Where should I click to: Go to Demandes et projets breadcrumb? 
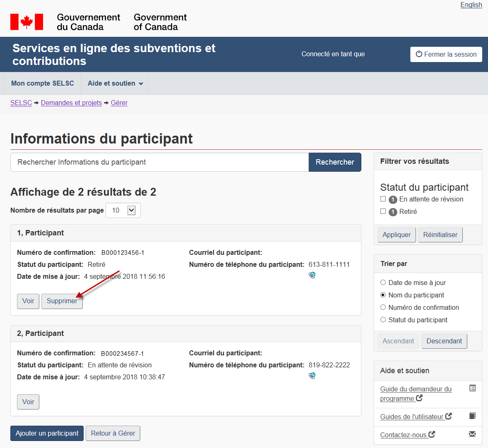pos(71,103)
